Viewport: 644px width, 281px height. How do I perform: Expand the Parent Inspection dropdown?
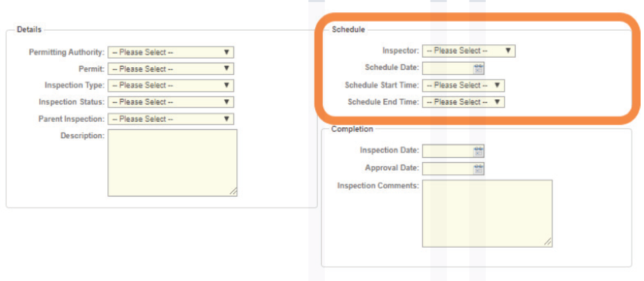coord(171,119)
